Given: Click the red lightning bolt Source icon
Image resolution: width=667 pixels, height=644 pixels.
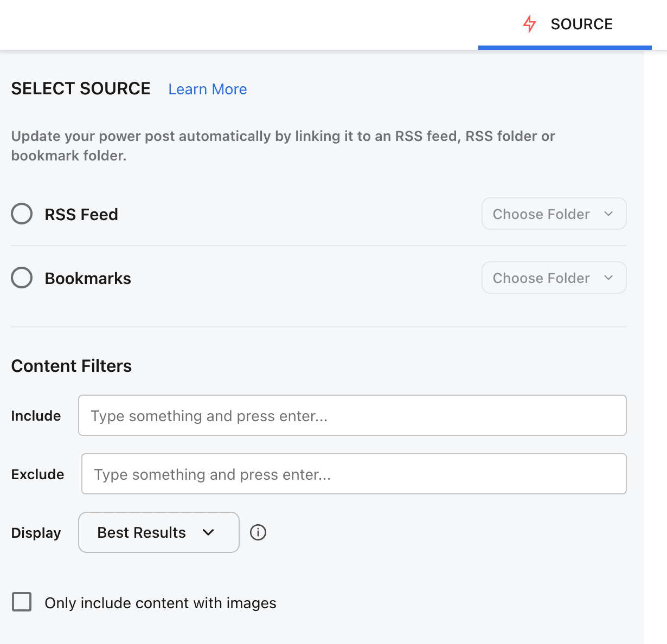Looking at the screenshot, I should coord(529,24).
